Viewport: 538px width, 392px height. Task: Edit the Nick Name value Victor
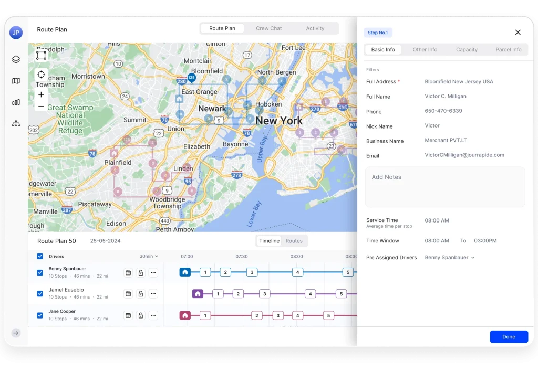432,125
